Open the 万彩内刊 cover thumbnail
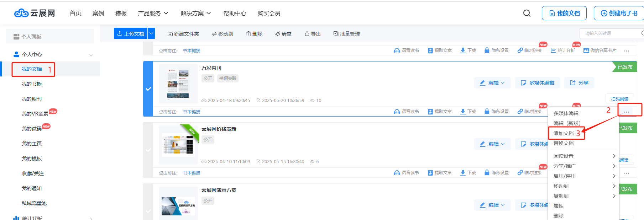 click(x=178, y=84)
